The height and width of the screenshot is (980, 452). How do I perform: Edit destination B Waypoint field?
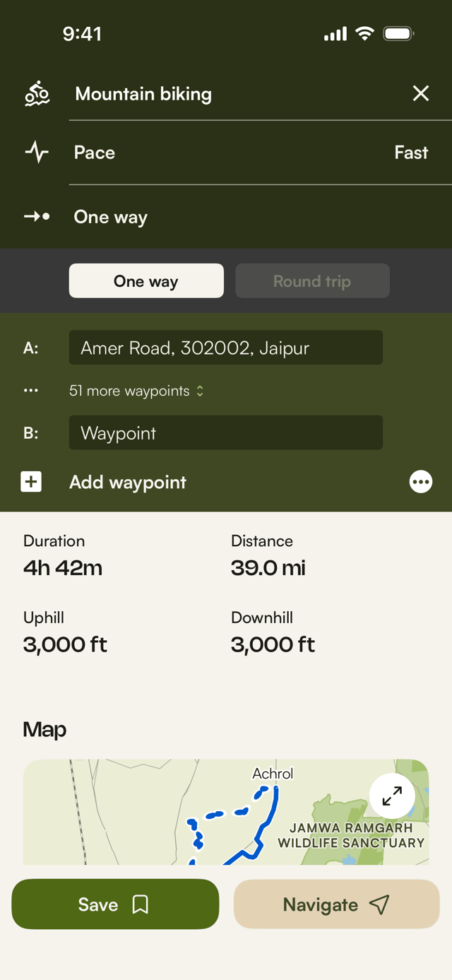coord(226,432)
